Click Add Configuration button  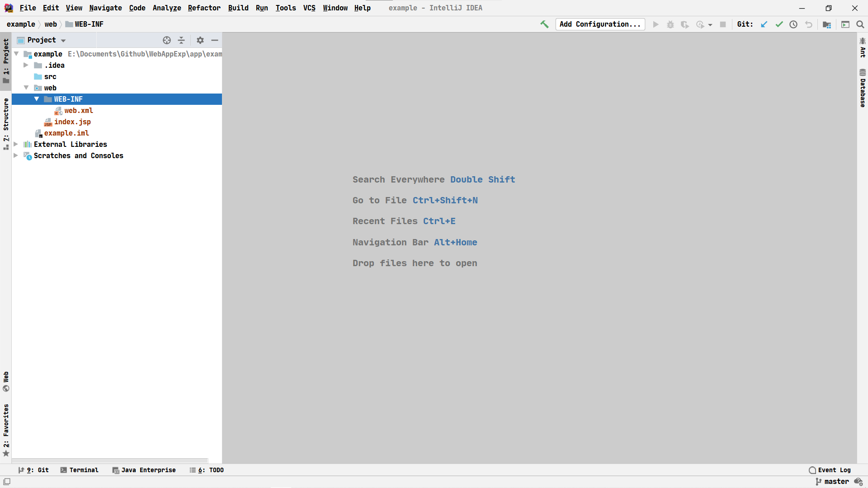click(600, 24)
